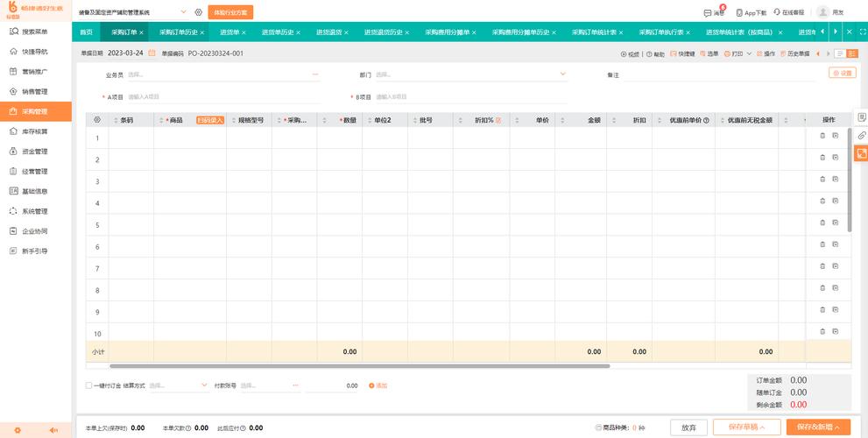Image resolution: width=868 pixels, height=438 pixels.
Task: Switch to list layout view toggle
Action: tap(840, 53)
